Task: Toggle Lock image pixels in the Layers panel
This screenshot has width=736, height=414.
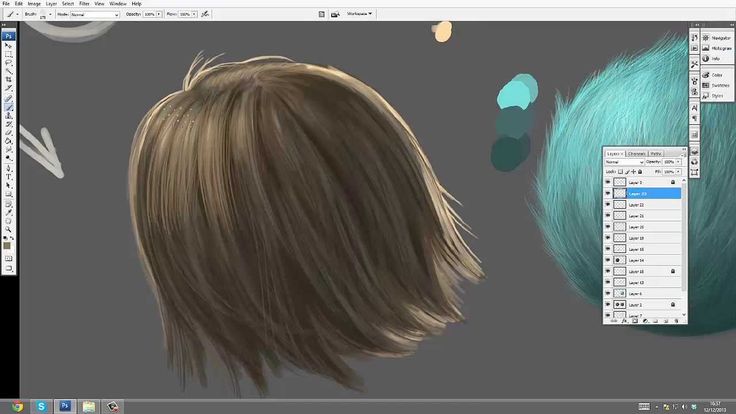Action: point(627,172)
